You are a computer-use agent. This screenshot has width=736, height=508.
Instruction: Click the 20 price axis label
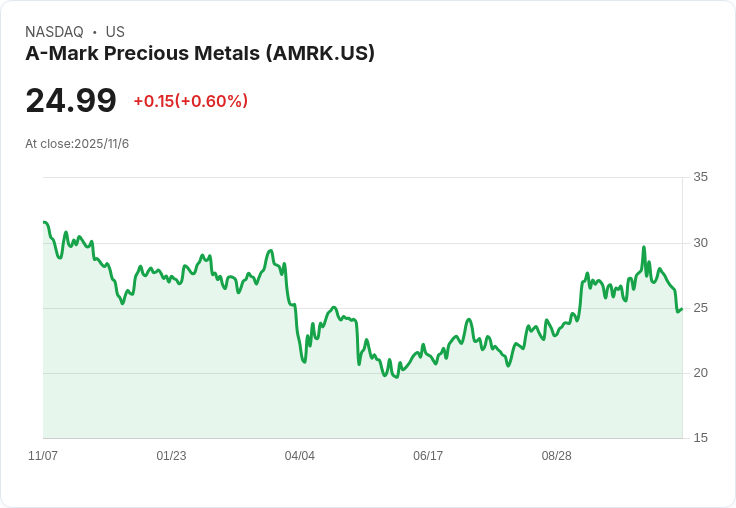pyautogui.click(x=700, y=373)
